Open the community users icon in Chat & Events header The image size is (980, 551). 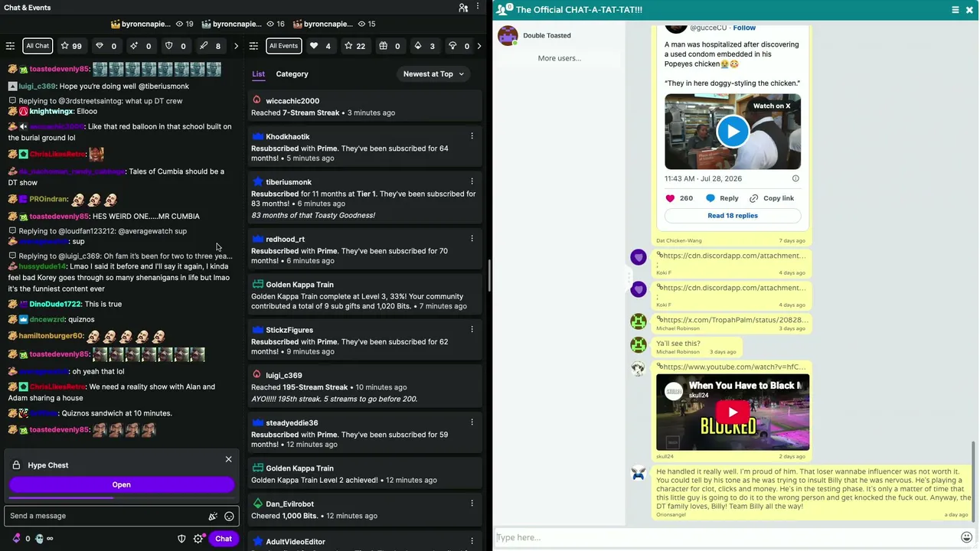click(x=463, y=8)
